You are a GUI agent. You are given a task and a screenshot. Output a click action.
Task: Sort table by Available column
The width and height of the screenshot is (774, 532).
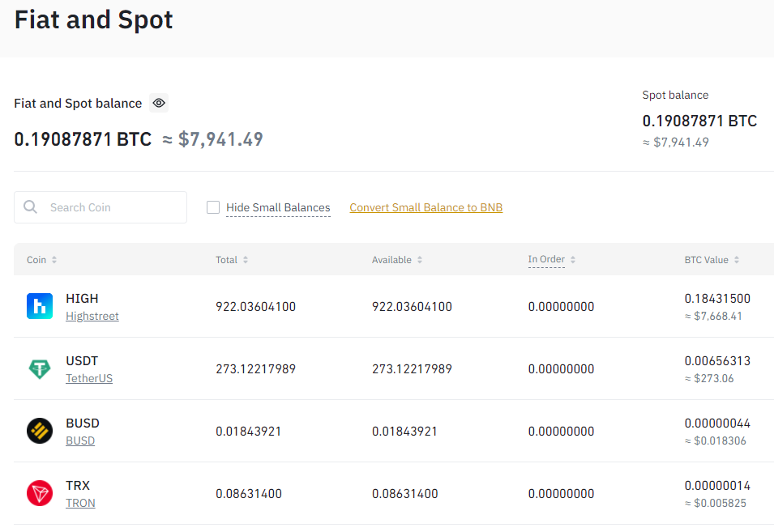pos(397,260)
